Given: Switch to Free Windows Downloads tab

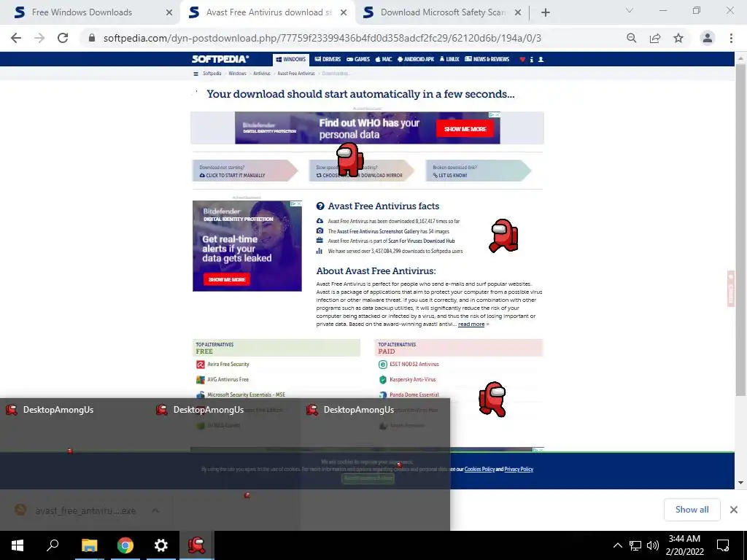Looking at the screenshot, I should click(82, 12).
